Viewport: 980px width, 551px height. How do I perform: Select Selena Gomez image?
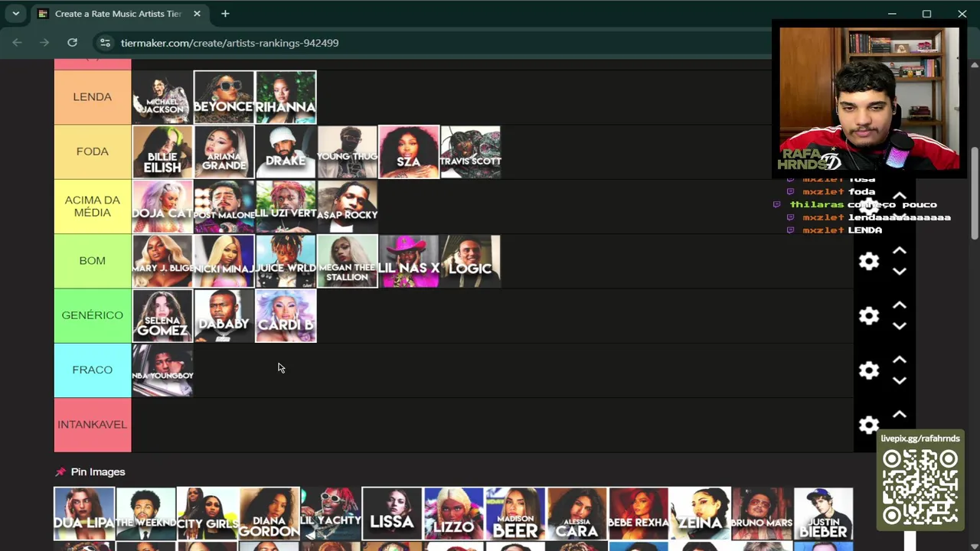(162, 315)
